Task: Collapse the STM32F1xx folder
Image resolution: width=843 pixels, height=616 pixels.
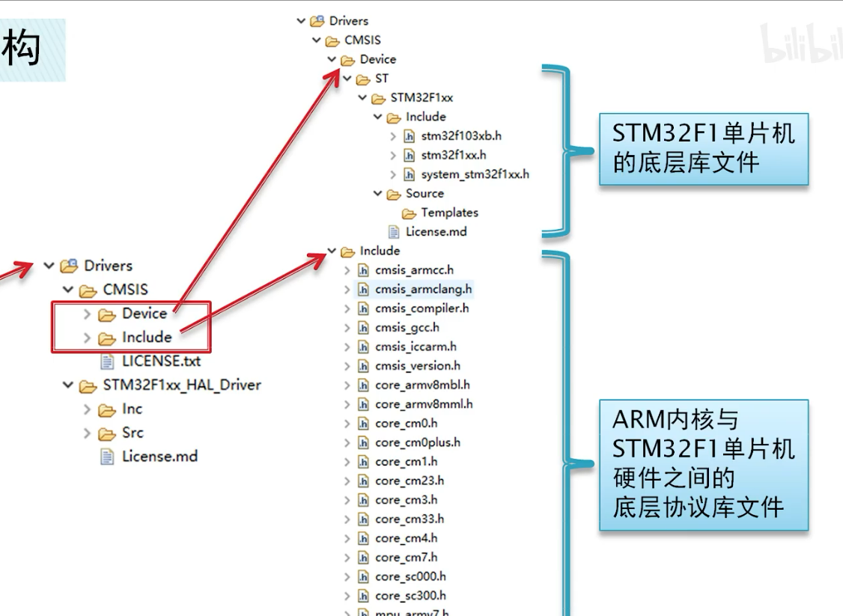Action: [363, 98]
